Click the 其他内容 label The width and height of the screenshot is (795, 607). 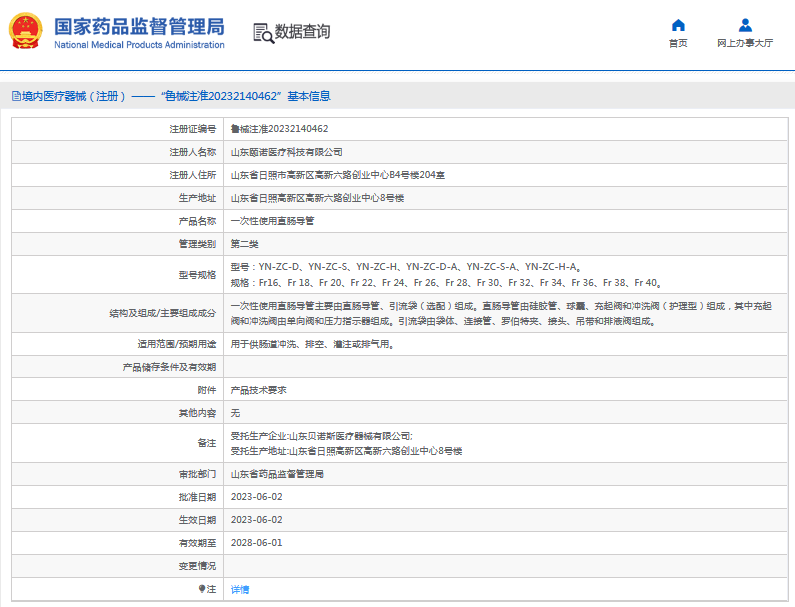(197, 413)
